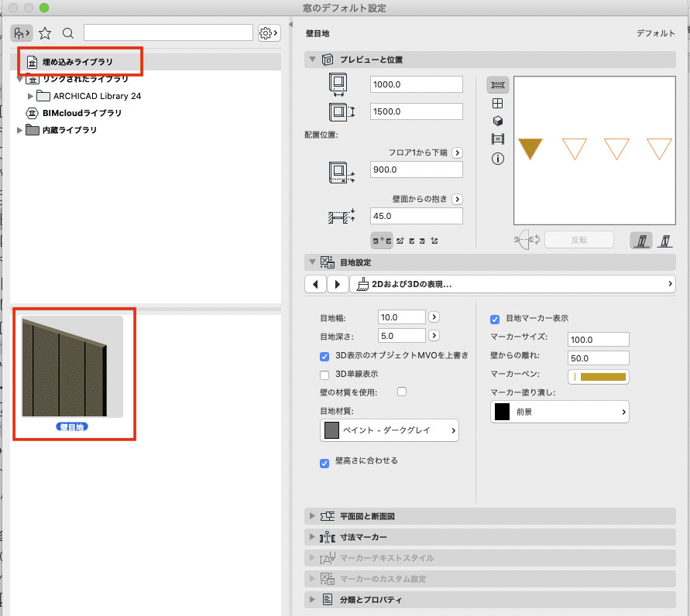Show the info preview icon
Viewport: 690px width, 616px height.
point(498,159)
